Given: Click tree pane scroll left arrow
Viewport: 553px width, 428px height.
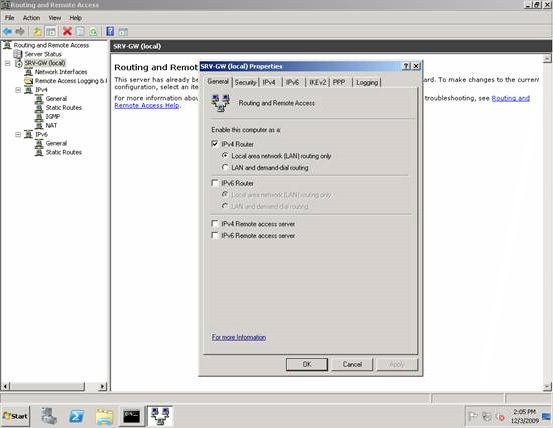Looking at the screenshot, I should 5,386.
